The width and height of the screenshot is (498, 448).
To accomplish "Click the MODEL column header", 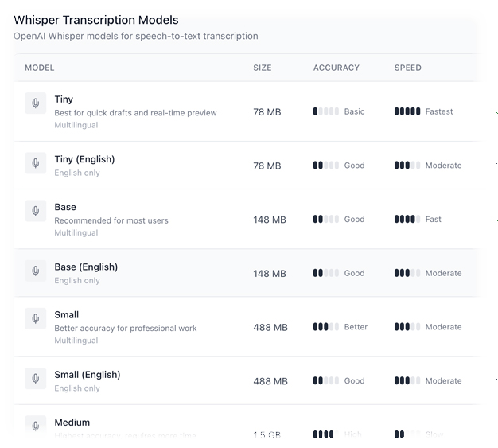I will (x=40, y=68).
